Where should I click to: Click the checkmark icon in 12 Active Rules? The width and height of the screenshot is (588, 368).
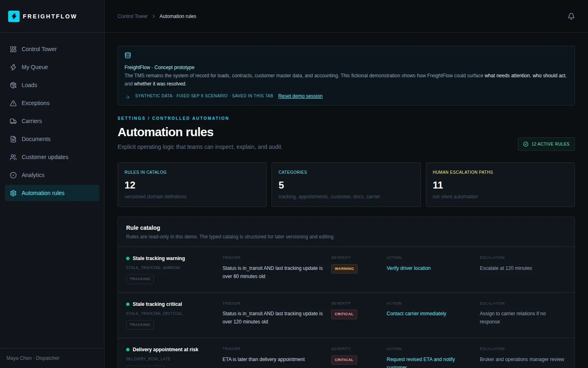tap(526, 144)
